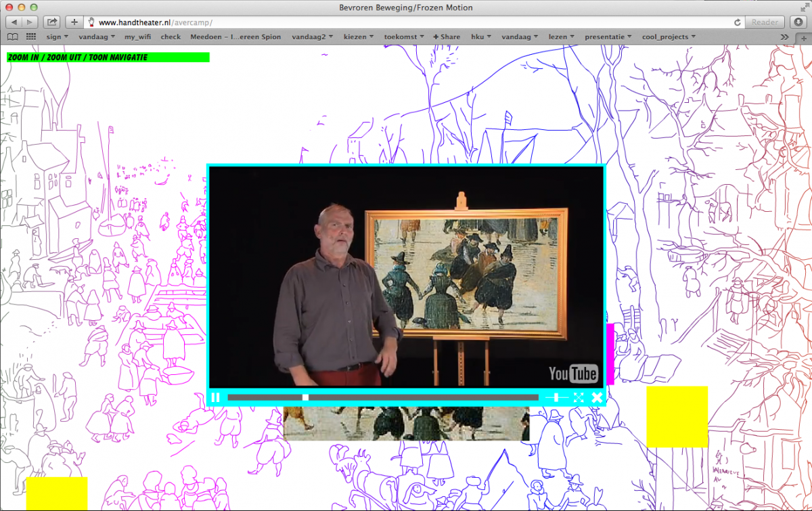Expand the 'sign' bookmarks folder
The image size is (812, 511).
(56, 37)
